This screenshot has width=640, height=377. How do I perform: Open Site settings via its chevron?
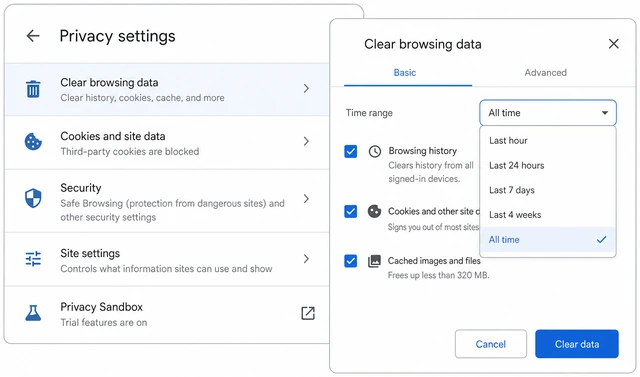pyautogui.click(x=306, y=259)
